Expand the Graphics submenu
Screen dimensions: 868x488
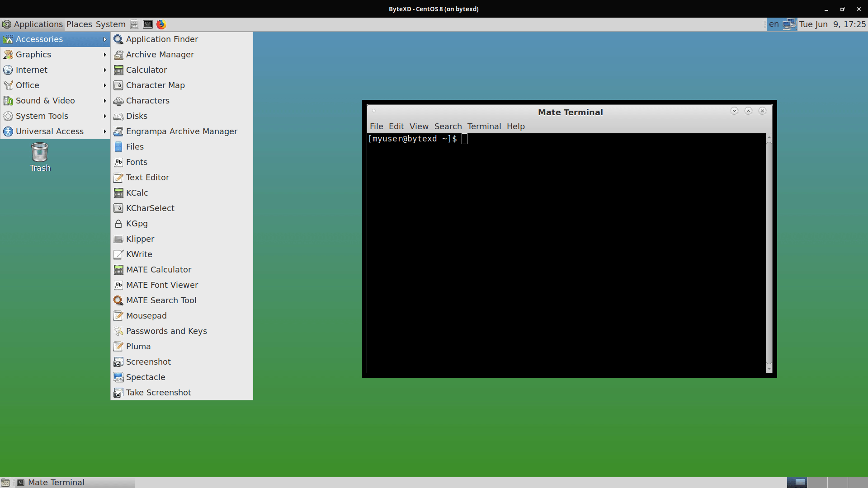click(x=33, y=54)
